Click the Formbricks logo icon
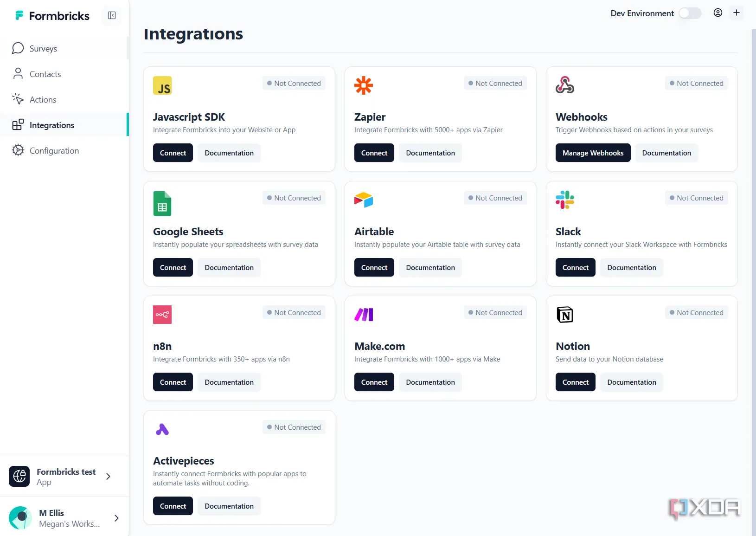 point(19,15)
